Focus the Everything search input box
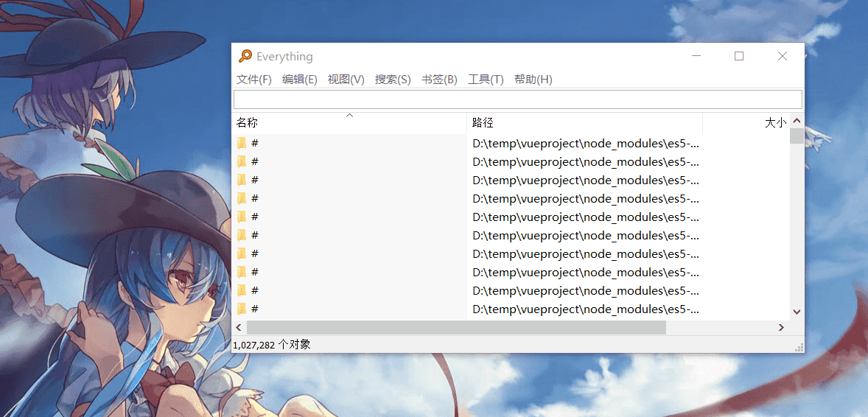868x417 pixels. tap(517, 99)
